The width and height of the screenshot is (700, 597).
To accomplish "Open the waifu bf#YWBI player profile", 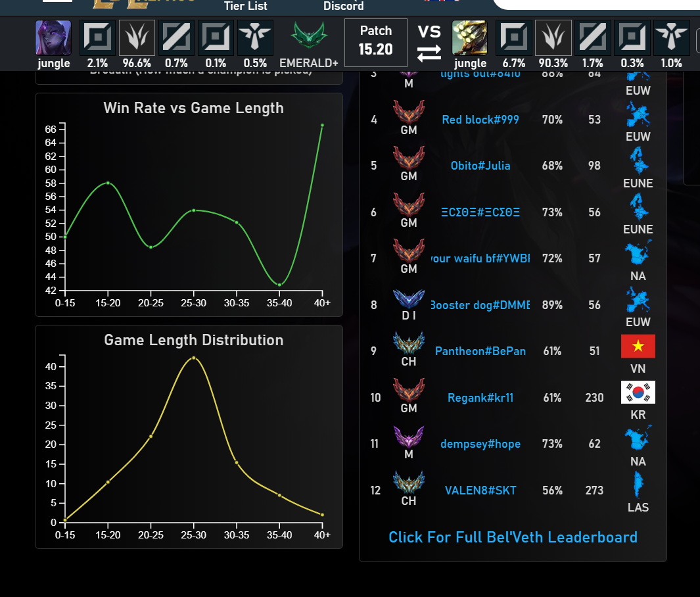I will click(x=480, y=258).
